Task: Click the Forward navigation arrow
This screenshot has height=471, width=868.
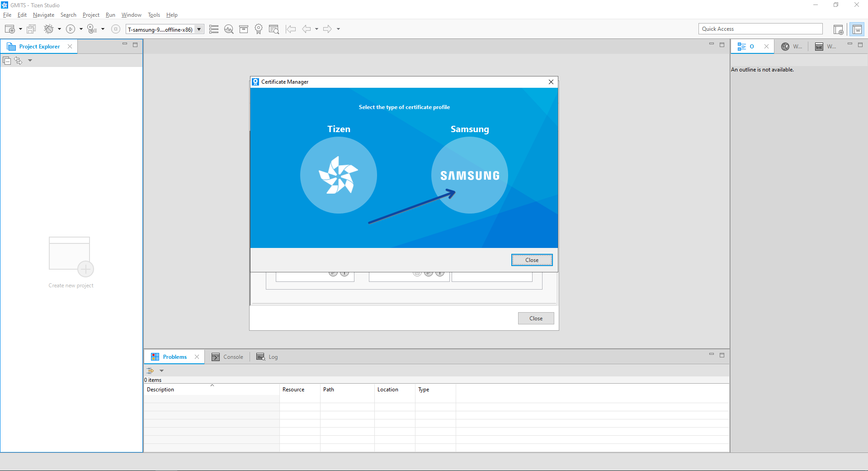Action: coord(328,29)
